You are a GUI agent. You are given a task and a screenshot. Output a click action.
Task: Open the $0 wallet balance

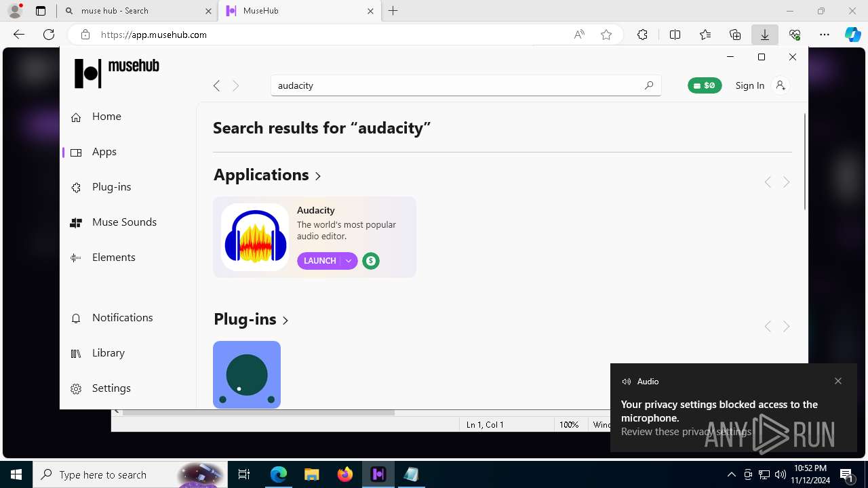tap(705, 85)
